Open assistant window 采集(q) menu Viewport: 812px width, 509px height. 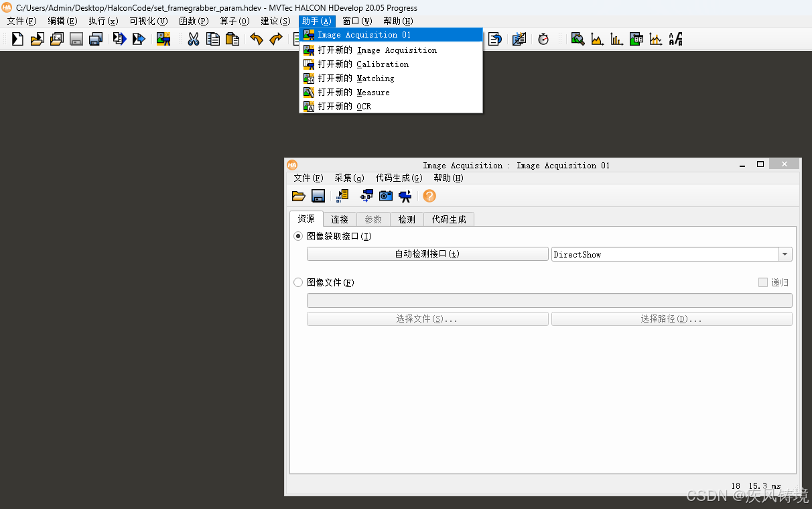pyautogui.click(x=350, y=178)
